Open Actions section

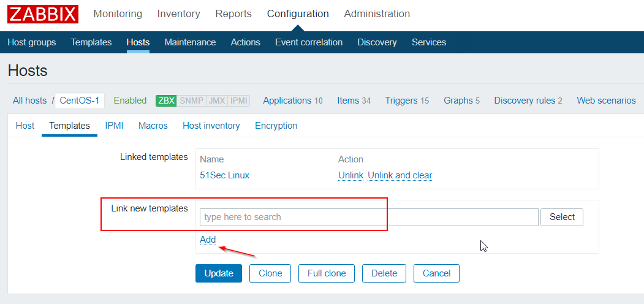(246, 42)
